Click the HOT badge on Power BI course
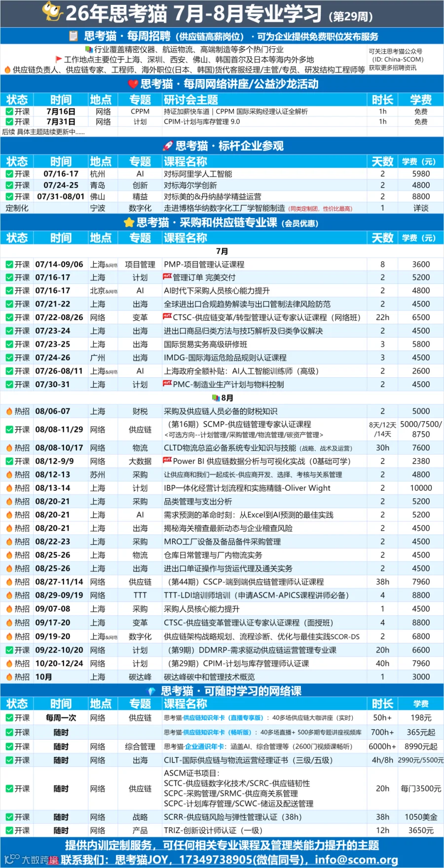444x868 pixels. point(167,460)
